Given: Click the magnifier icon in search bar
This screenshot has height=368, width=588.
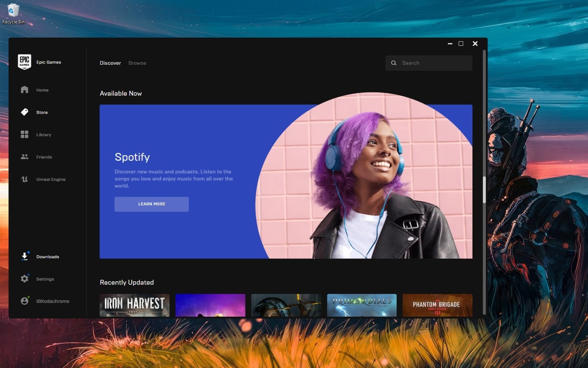Looking at the screenshot, I should pos(394,63).
